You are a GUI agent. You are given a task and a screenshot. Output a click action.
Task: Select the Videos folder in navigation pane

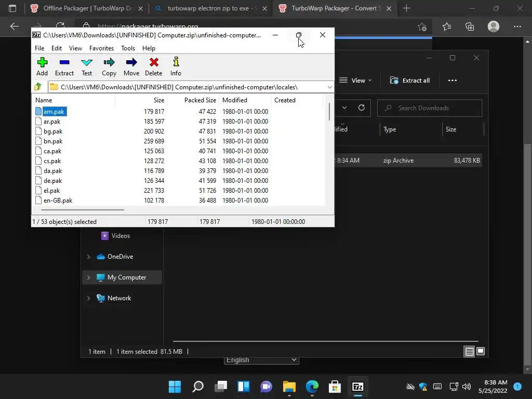point(115,235)
